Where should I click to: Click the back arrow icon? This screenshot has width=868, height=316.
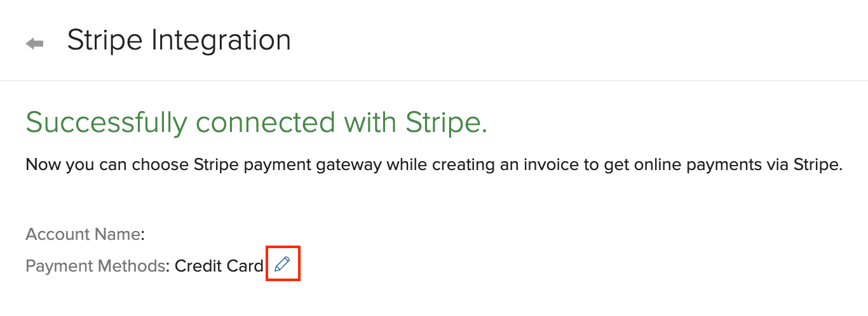(34, 43)
